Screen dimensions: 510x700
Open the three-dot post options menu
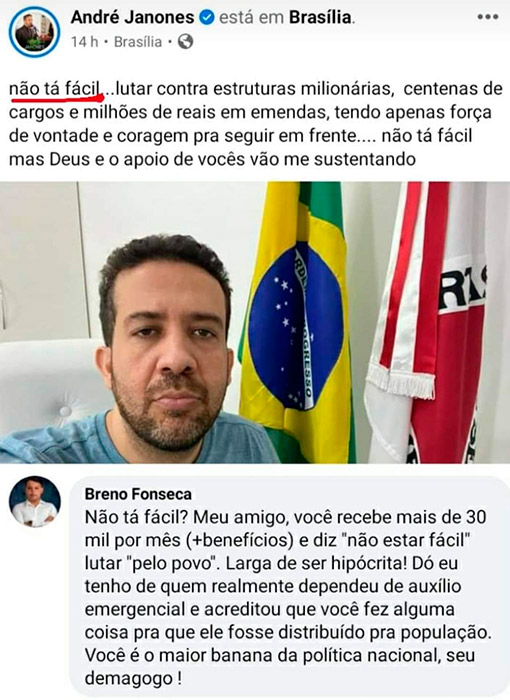(x=488, y=17)
